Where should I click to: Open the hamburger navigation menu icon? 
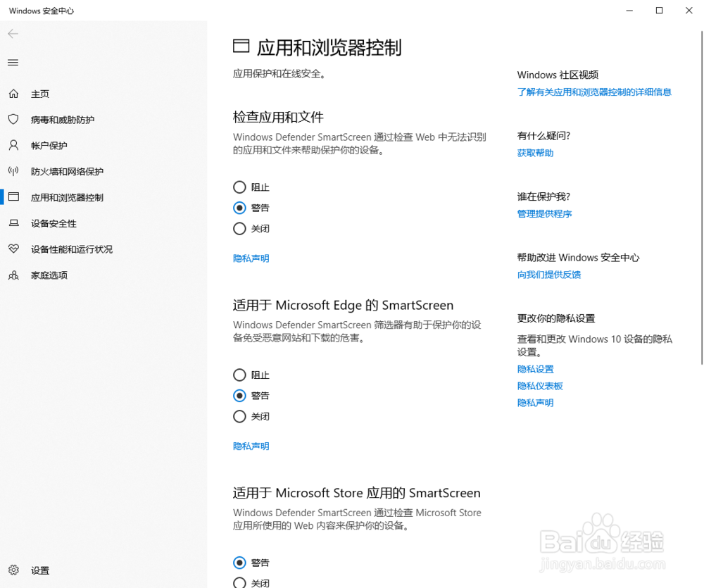[13, 63]
